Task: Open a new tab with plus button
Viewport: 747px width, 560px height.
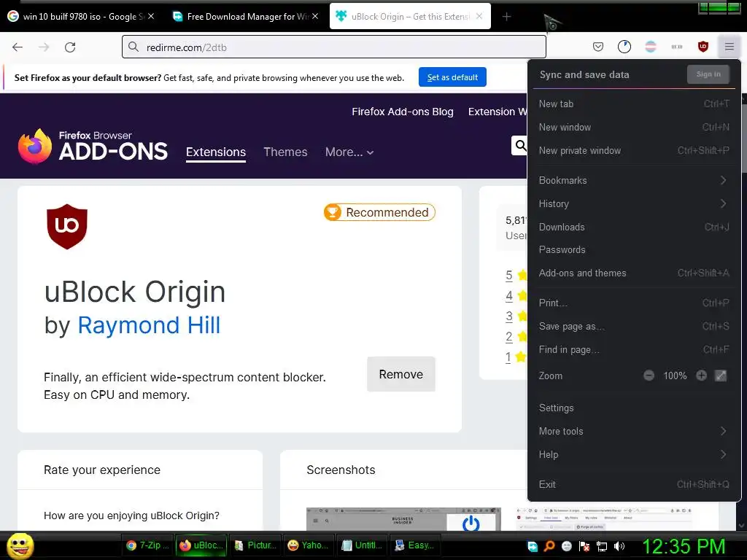Action: pyautogui.click(x=506, y=17)
